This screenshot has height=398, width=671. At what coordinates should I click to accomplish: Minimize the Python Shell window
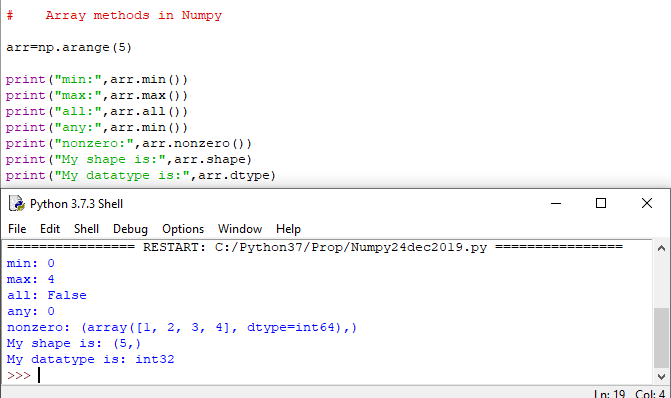[556, 203]
